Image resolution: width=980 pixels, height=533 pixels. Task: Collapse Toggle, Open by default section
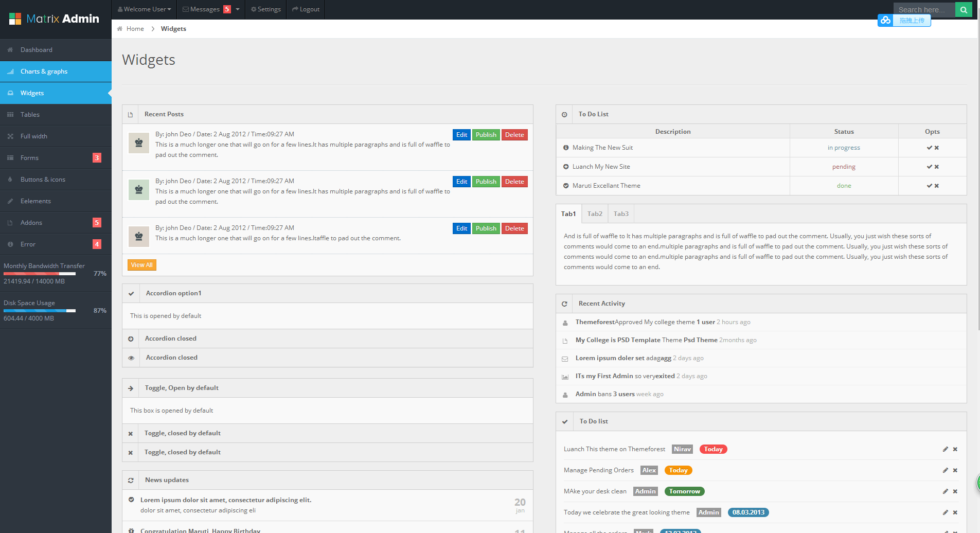tap(328, 388)
